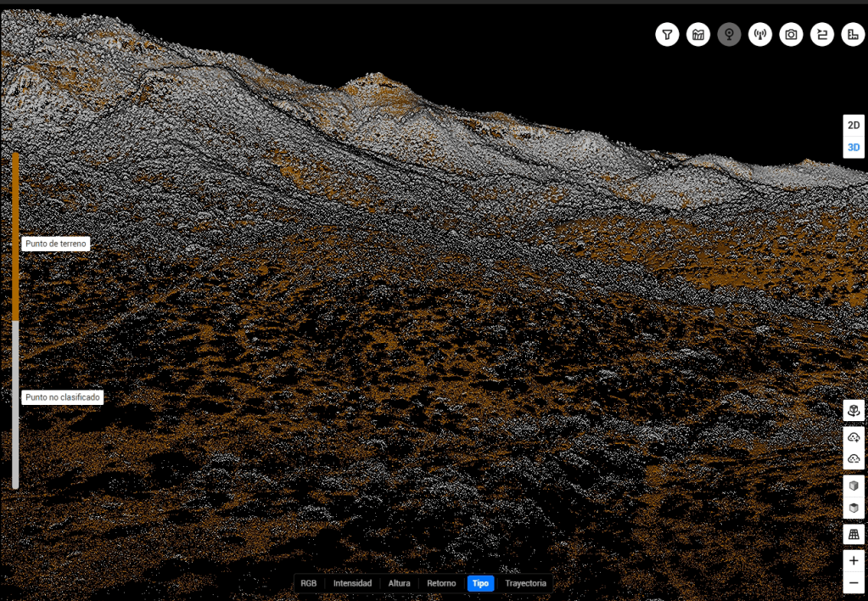Screen dimensions: 868x601
Task: Select Retorno display mode
Action: click(440, 583)
